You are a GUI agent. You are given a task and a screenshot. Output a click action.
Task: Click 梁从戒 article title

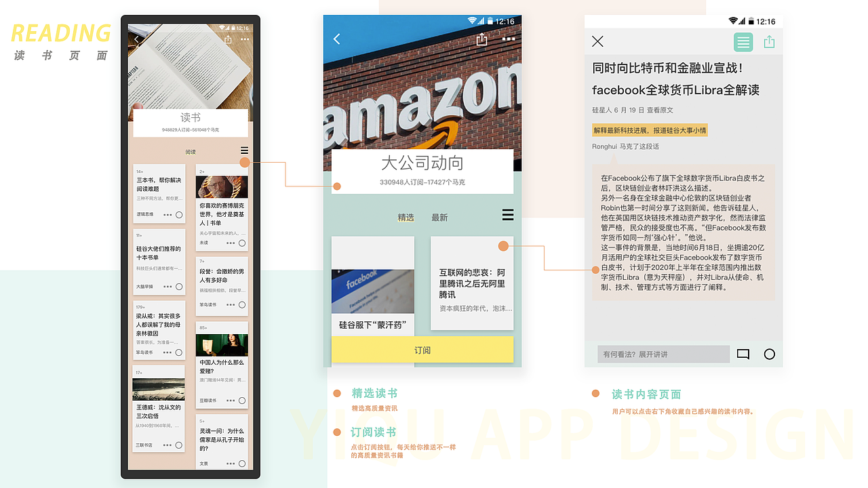(x=159, y=325)
